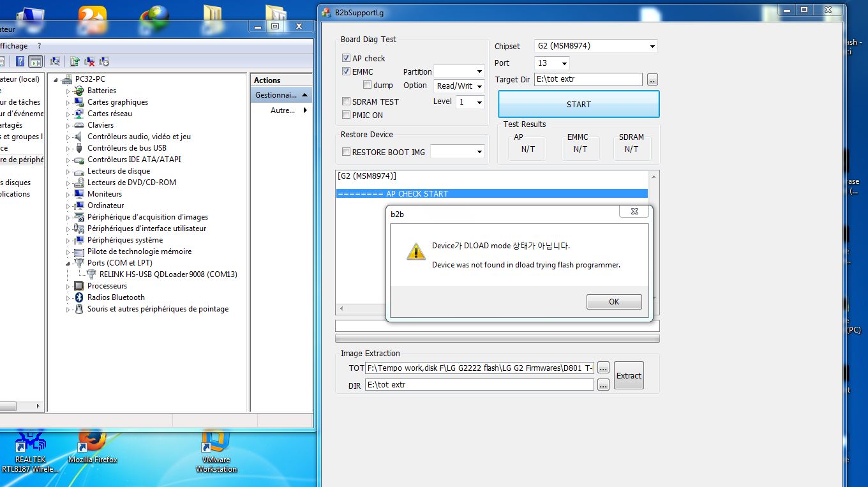
Task: Collapse the PC32-PC root node
Action: coord(57,79)
